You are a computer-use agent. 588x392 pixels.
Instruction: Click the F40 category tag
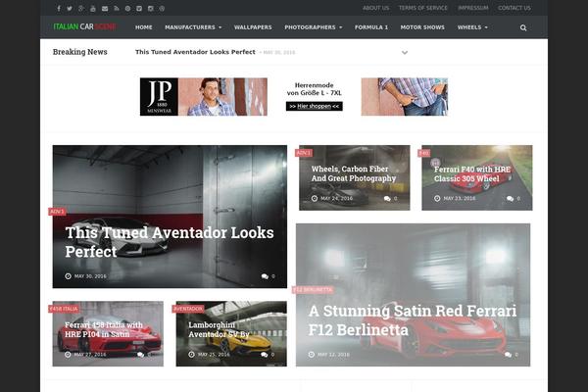tap(424, 153)
